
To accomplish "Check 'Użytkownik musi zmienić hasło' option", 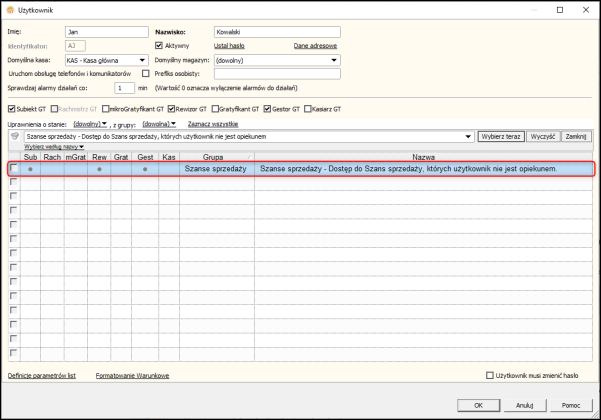I will coord(489,376).
